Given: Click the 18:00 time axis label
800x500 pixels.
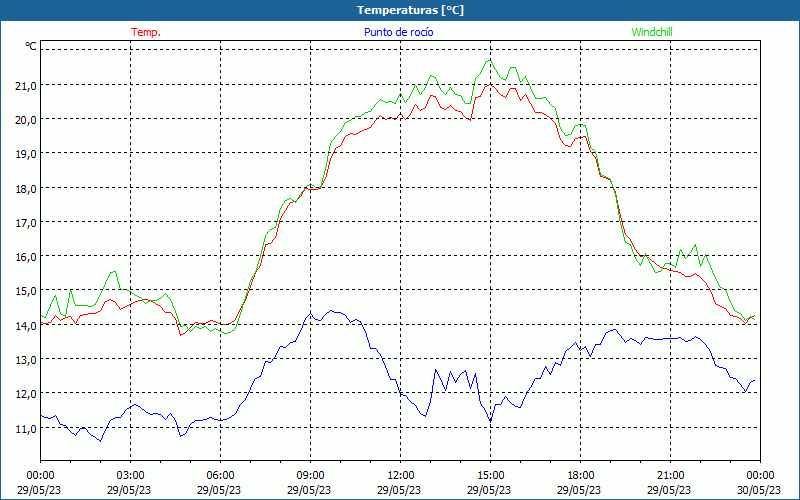Looking at the screenshot, I should coord(581,476).
